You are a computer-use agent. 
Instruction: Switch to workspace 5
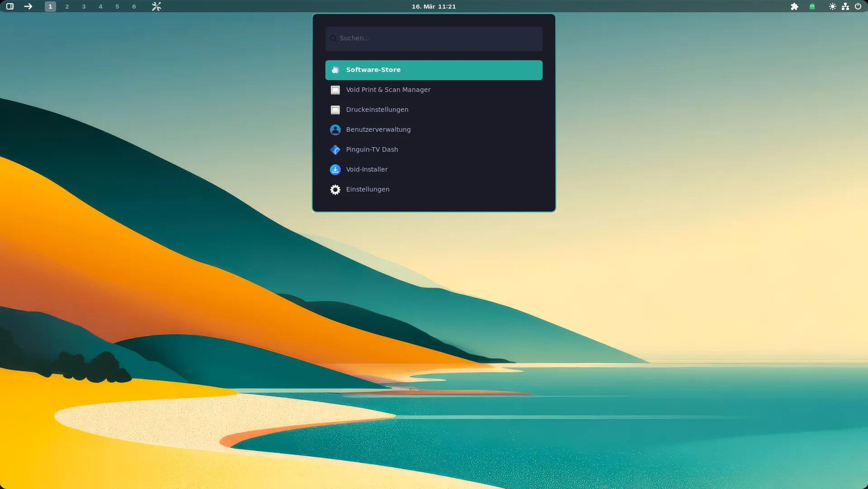pyautogui.click(x=117, y=6)
